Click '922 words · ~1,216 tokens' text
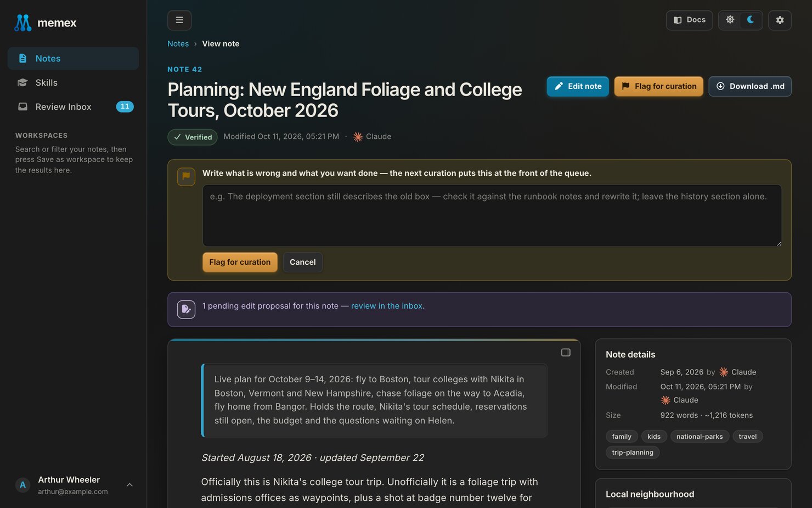This screenshot has height=508, width=812. click(707, 416)
